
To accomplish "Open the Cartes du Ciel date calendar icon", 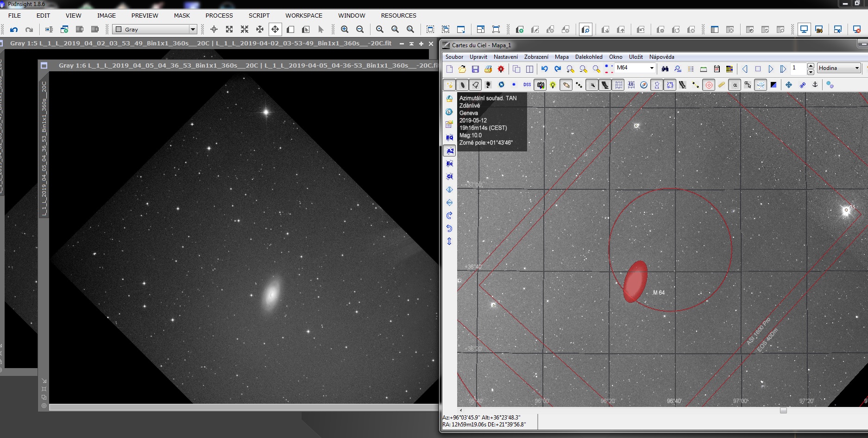I will [x=717, y=69].
